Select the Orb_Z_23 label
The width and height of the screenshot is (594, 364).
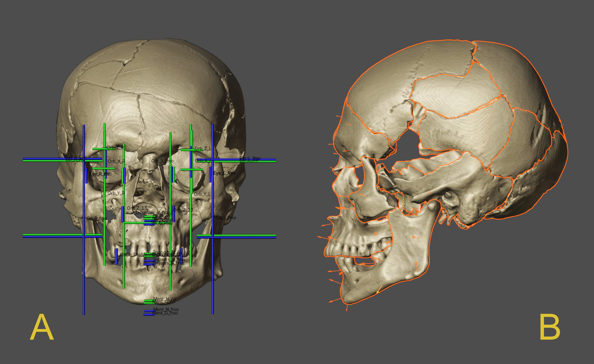183,210
